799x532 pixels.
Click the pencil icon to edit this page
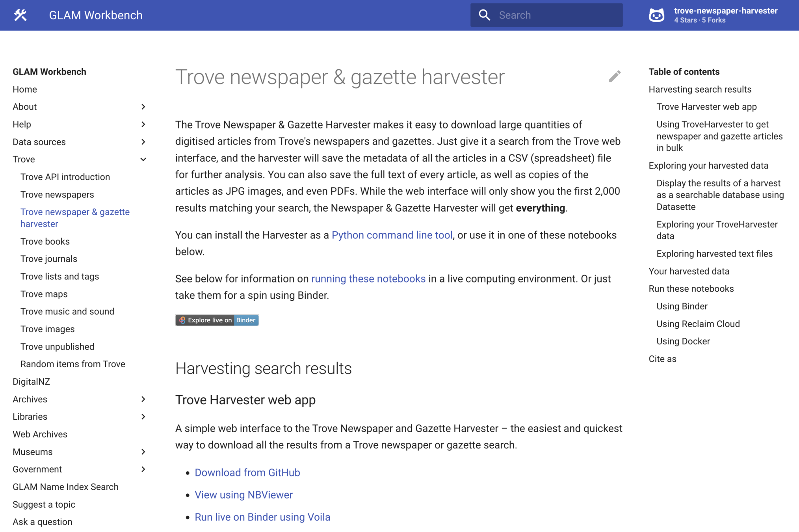[614, 76]
